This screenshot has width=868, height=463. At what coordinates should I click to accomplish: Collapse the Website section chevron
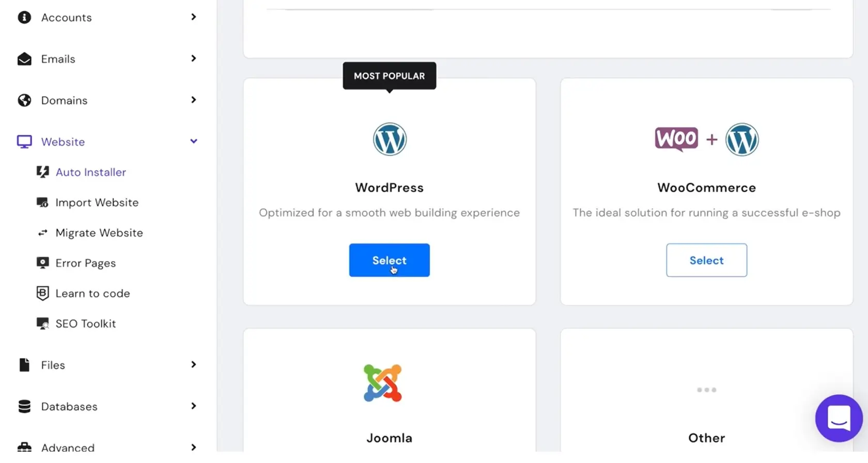[x=194, y=141]
